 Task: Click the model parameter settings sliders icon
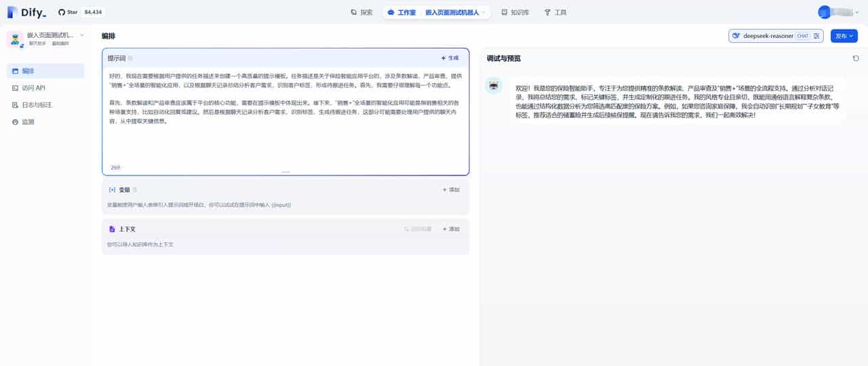click(816, 36)
